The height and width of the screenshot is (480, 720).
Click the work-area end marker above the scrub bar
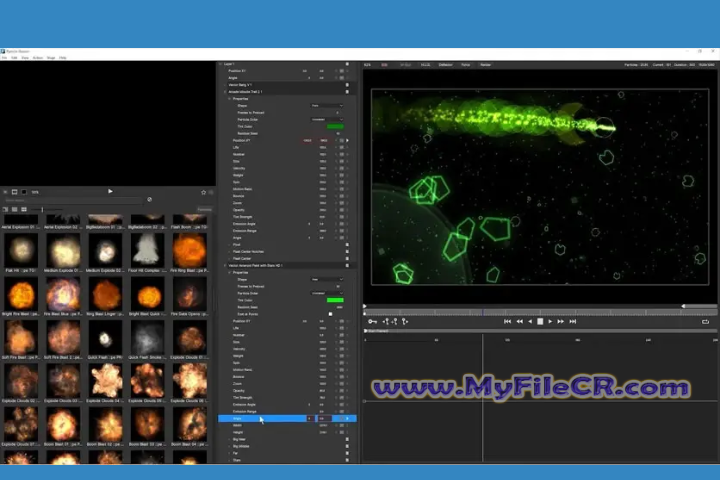683,306
